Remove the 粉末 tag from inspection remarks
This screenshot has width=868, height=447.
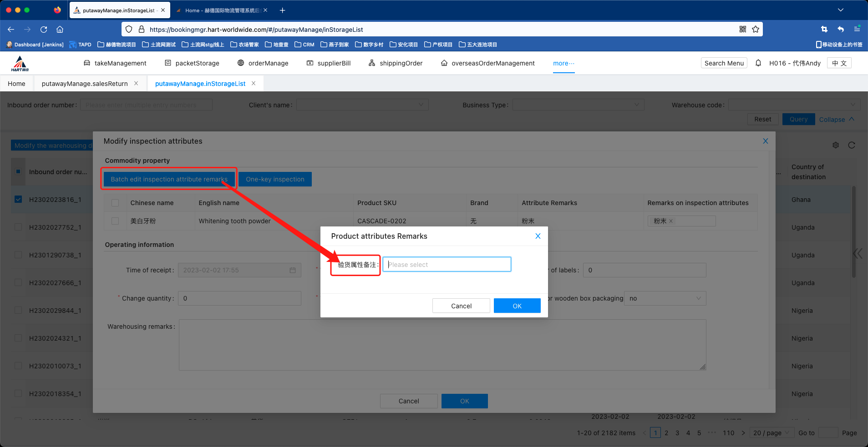pos(671,221)
